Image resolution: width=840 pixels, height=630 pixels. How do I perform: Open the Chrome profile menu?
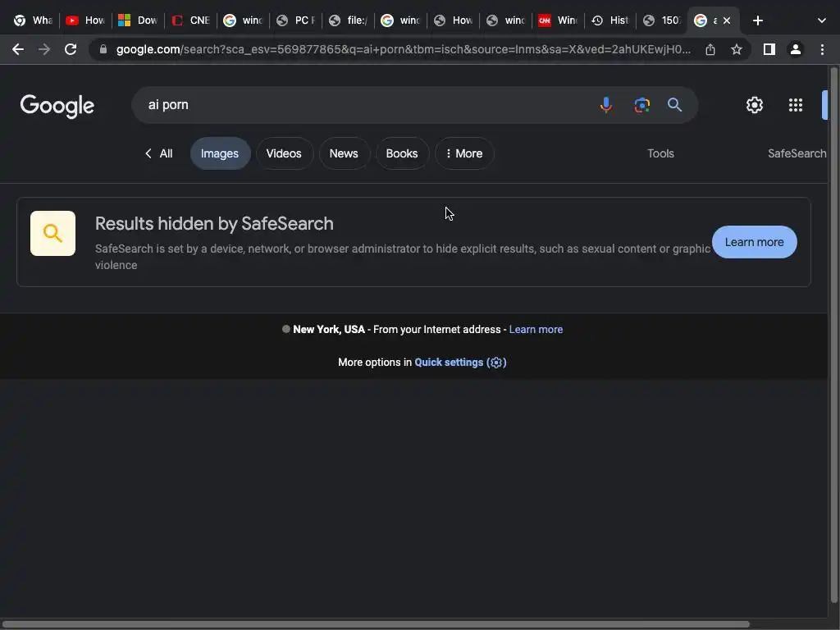(796, 49)
